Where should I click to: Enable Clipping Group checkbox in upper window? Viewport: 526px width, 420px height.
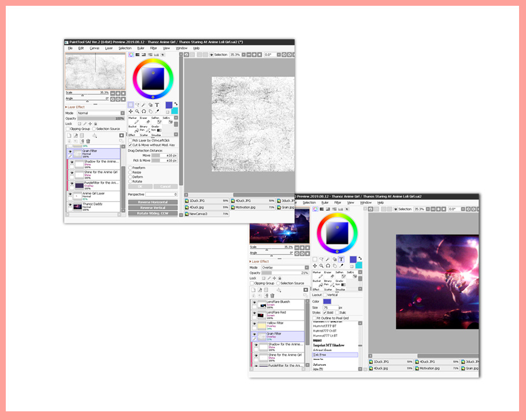click(68, 129)
